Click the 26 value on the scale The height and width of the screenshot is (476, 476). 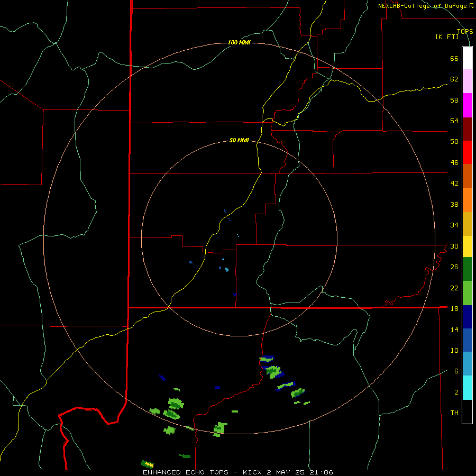coord(454,267)
